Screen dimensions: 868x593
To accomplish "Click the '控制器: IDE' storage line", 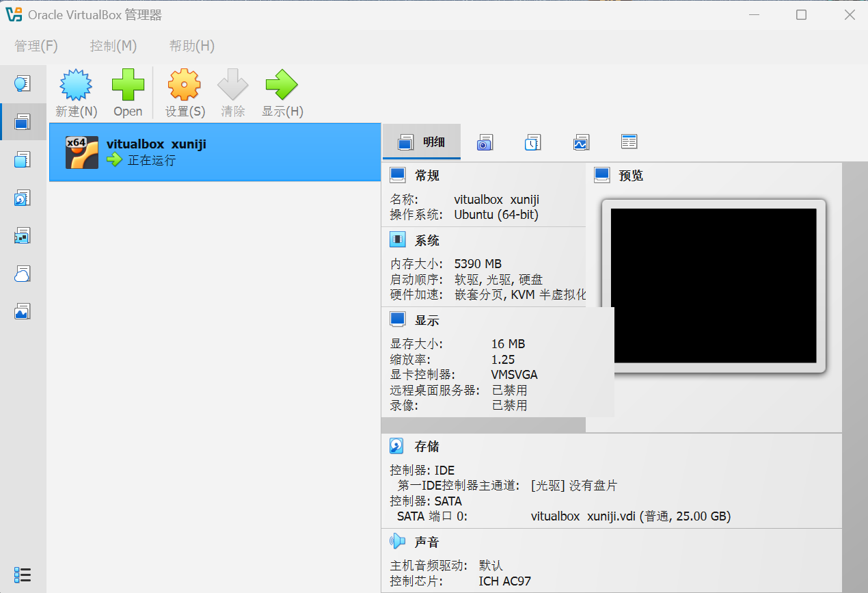I will (422, 471).
